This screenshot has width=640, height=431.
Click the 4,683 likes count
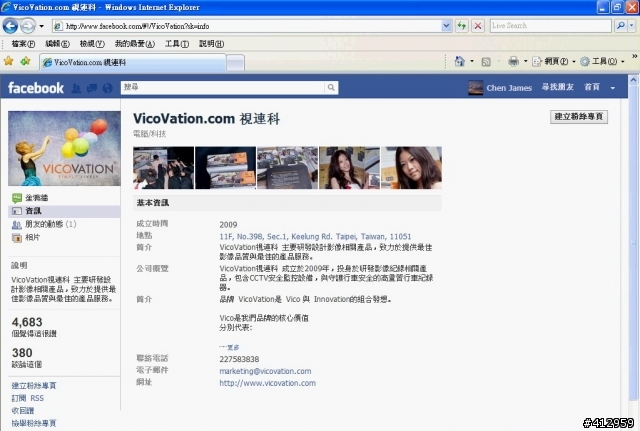27,322
